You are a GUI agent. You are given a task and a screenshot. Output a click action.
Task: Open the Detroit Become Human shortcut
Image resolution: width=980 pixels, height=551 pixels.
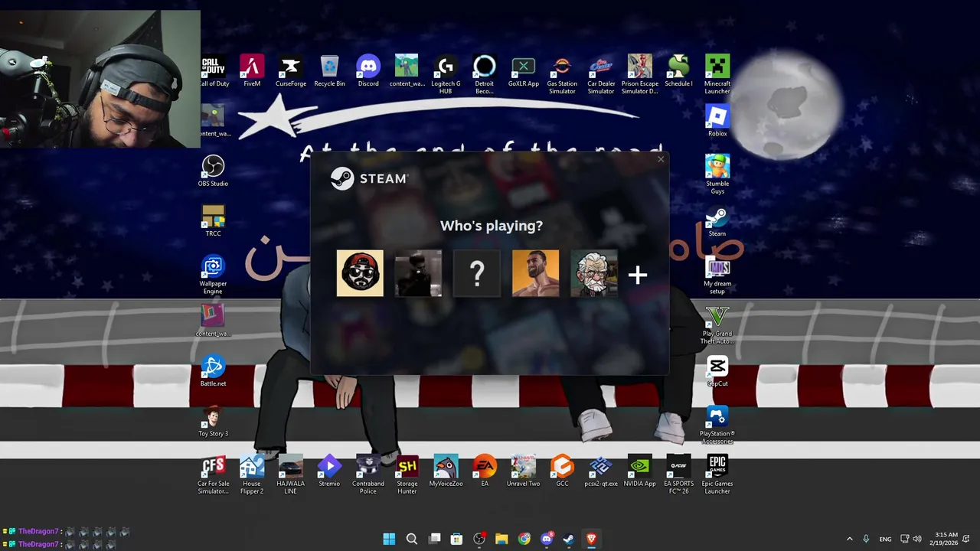pyautogui.click(x=485, y=74)
